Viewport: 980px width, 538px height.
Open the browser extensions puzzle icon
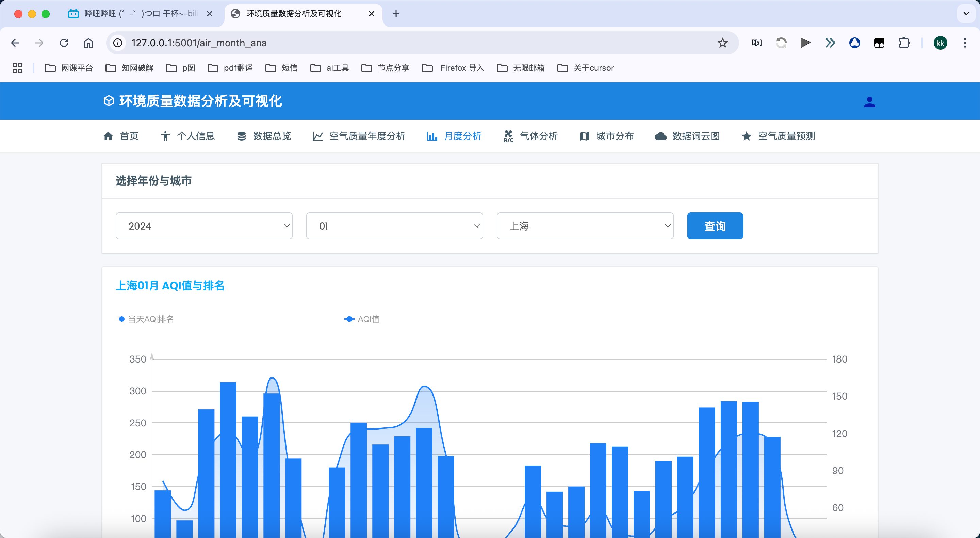click(x=904, y=43)
